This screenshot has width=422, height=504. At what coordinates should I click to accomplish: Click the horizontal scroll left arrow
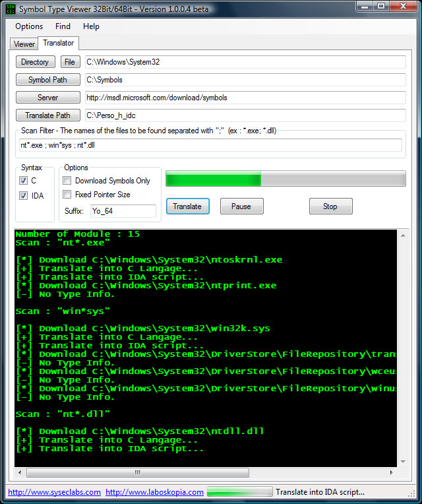20,472
